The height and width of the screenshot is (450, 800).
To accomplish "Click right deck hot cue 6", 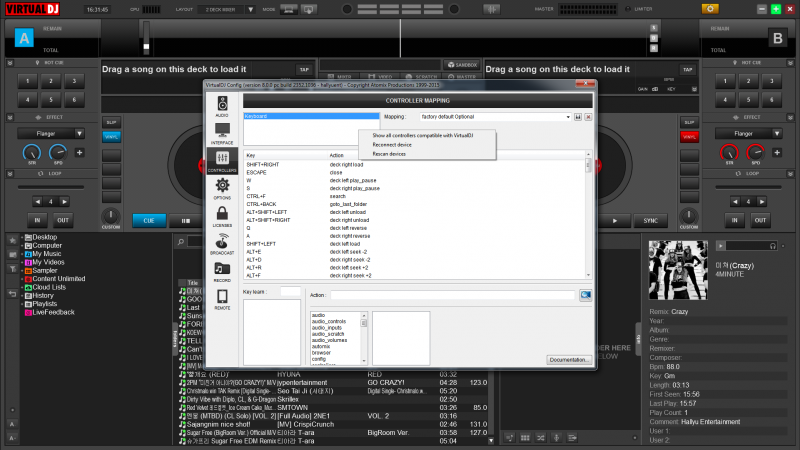I will tap(771, 99).
